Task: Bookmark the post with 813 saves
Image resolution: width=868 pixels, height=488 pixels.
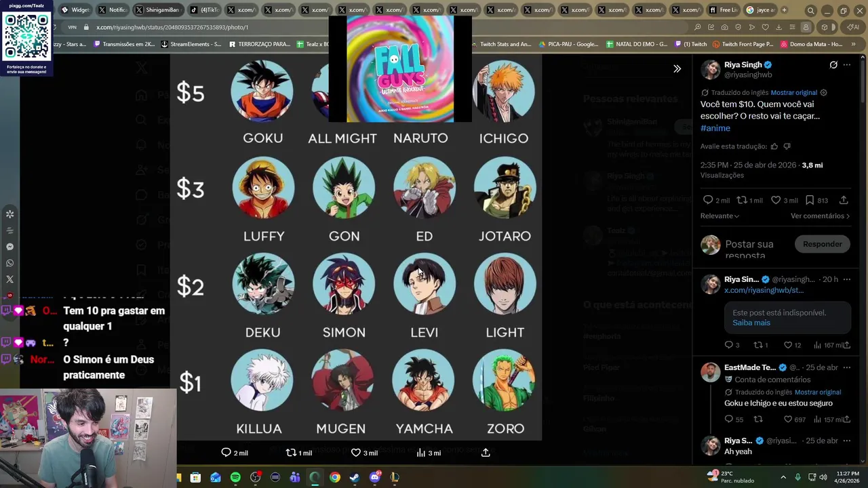Action: 810,200
